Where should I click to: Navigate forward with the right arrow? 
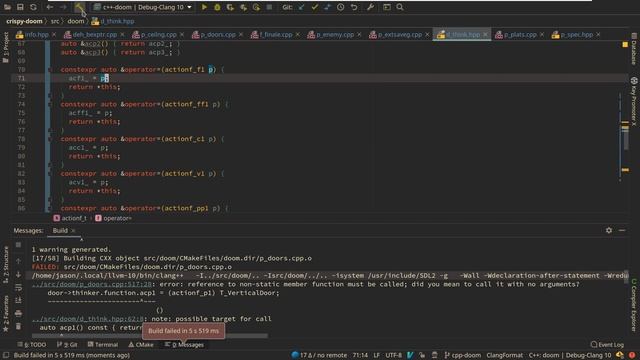tap(63, 7)
